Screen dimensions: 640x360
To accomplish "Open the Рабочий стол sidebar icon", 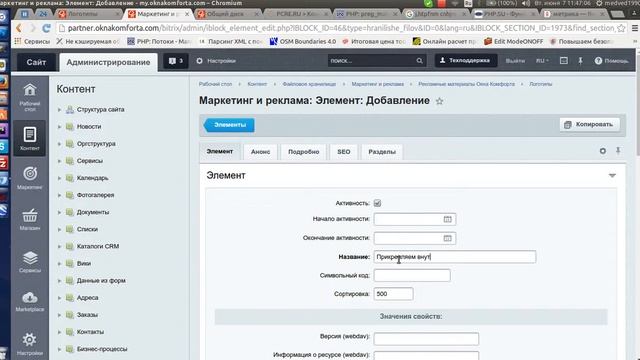I will [30, 97].
